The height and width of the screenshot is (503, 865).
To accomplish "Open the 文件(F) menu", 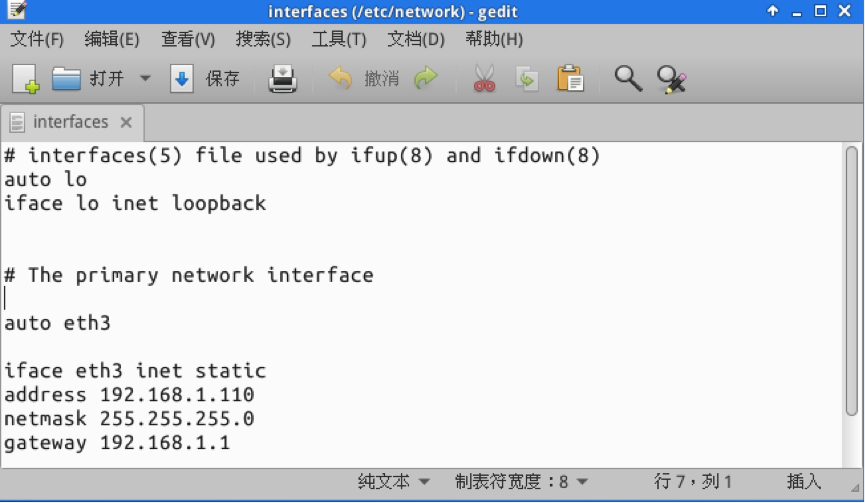I will 37,39.
